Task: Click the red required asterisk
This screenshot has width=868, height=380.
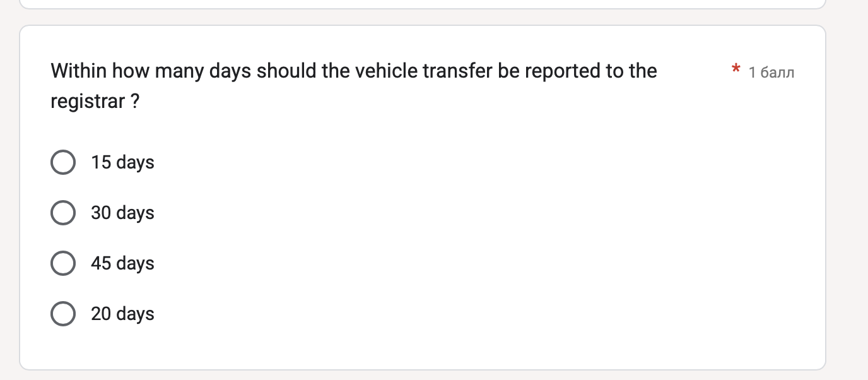Action: point(736,69)
